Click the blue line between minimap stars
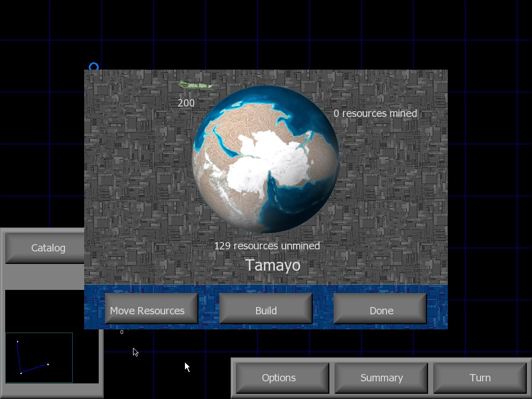 pyautogui.click(x=34, y=369)
